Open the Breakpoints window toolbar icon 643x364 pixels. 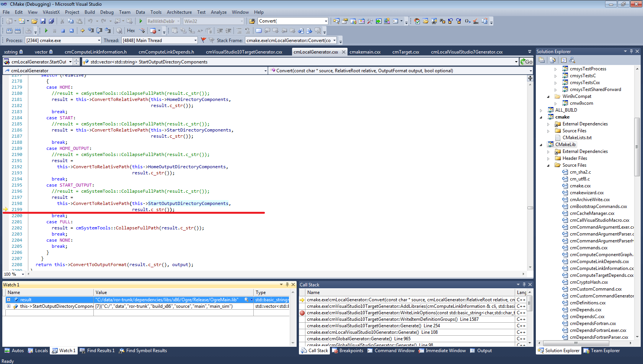pyautogui.click(x=153, y=31)
